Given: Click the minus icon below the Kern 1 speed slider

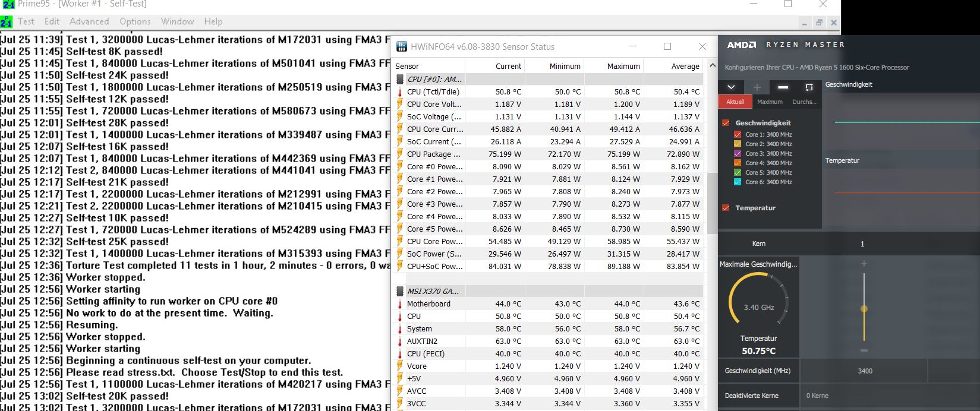Looking at the screenshot, I should pyautogui.click(x=864, y=350).
